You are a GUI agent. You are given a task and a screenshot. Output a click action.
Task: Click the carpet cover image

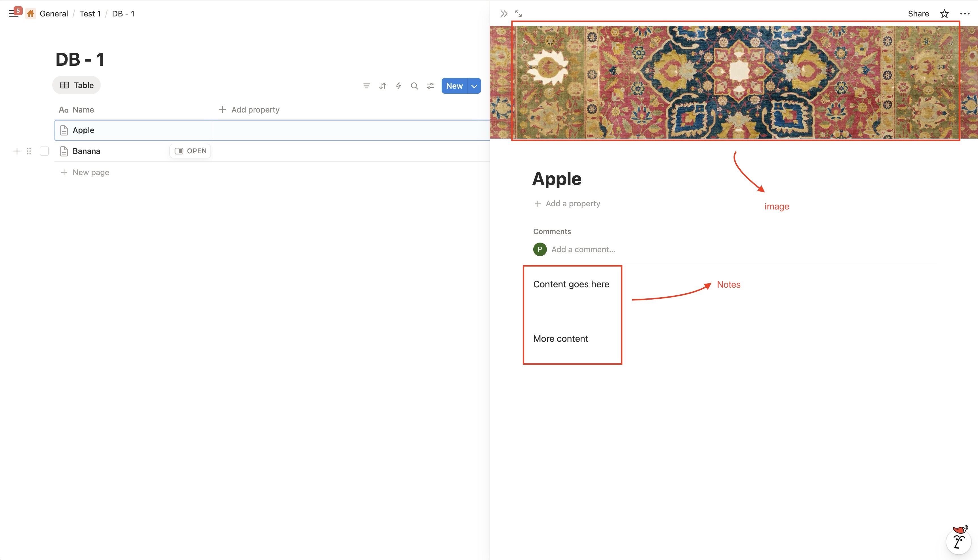pos(733,82)
